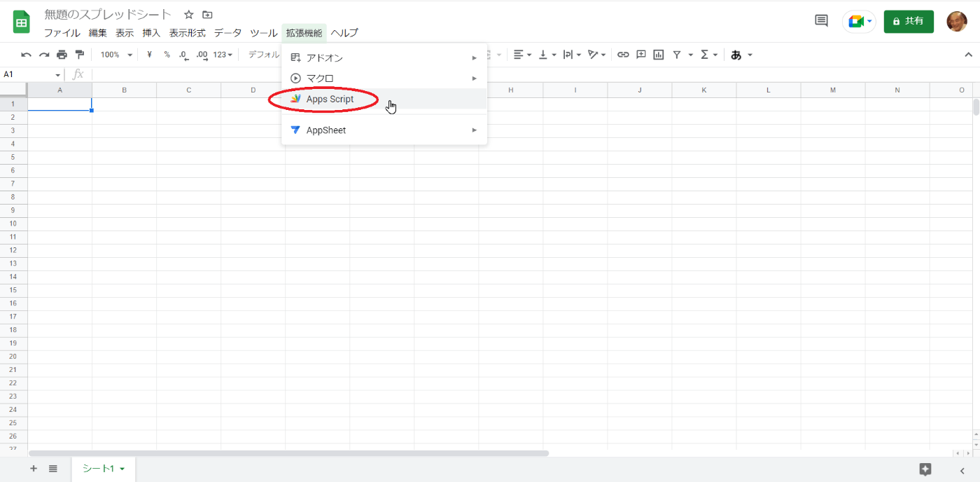Open the Google account avatar
This screenshot has width=980, height=482.
[957, 22]
